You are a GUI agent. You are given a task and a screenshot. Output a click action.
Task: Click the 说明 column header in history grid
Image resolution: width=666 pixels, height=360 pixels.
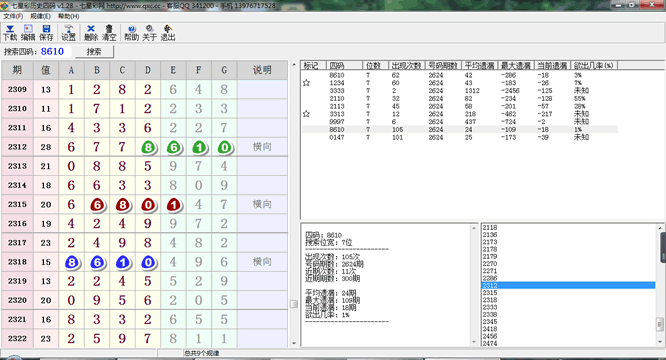[x=262, y=70]
